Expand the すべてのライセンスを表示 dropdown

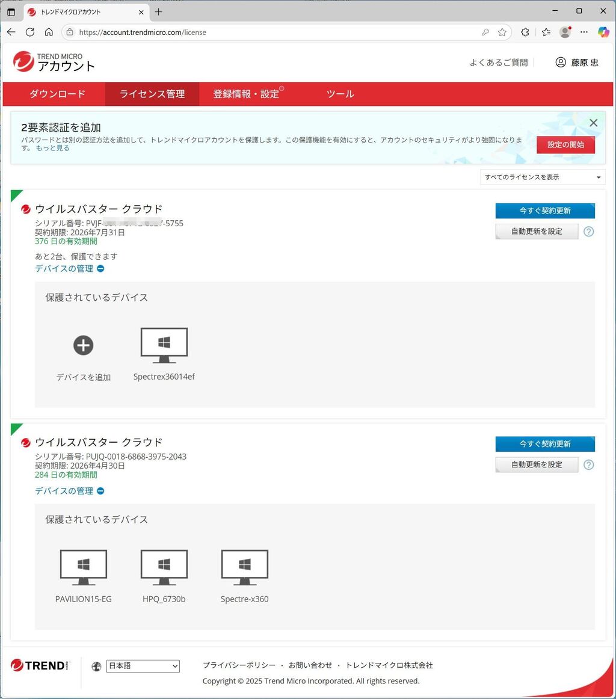point(543,177)
